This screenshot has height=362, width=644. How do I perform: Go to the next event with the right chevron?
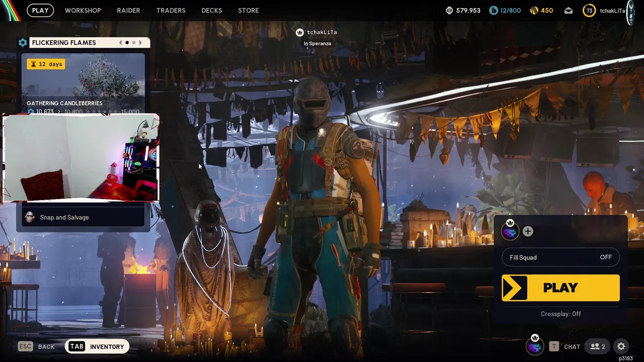[x=140, y=43]
